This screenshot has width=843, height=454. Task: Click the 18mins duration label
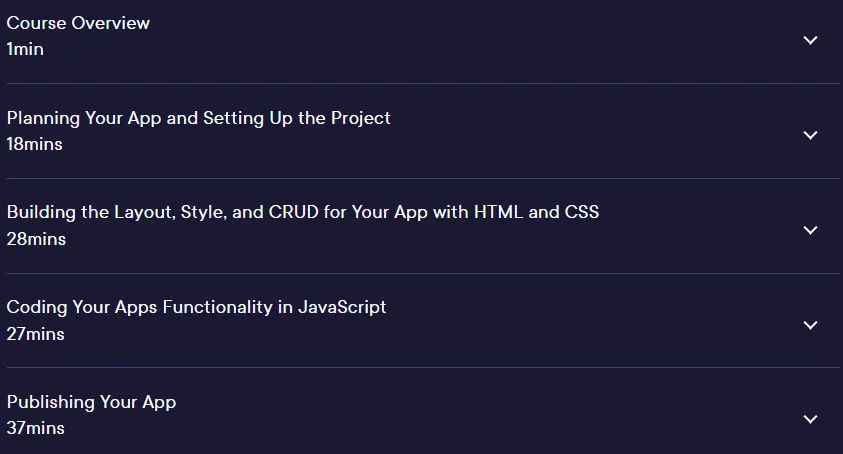click(34, 144)
